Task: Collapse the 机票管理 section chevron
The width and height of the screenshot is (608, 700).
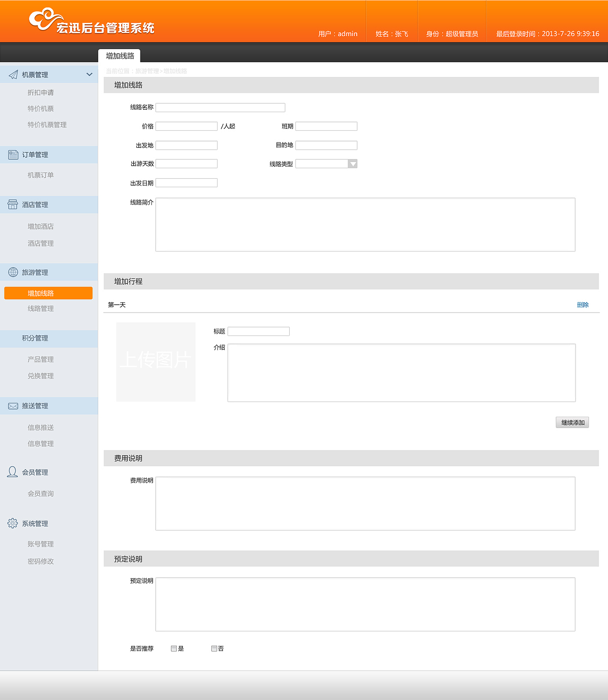Action: click(89, 75)
